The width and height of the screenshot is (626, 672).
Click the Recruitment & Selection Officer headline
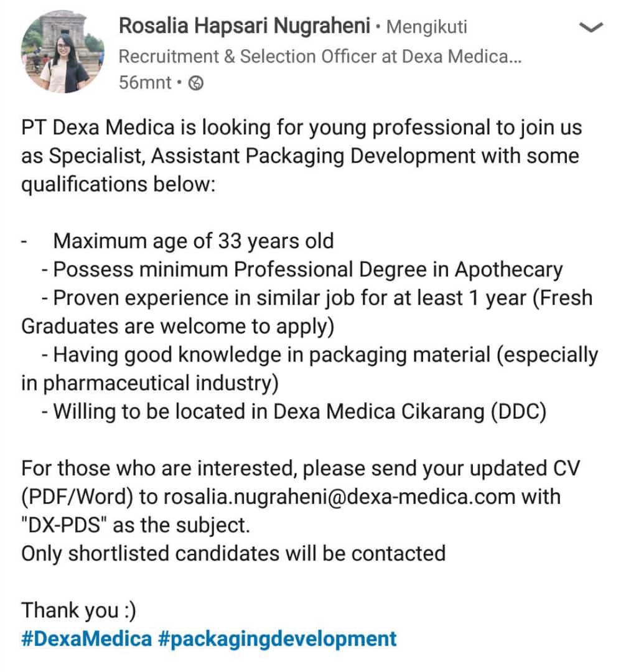click(x=319, y=57)
